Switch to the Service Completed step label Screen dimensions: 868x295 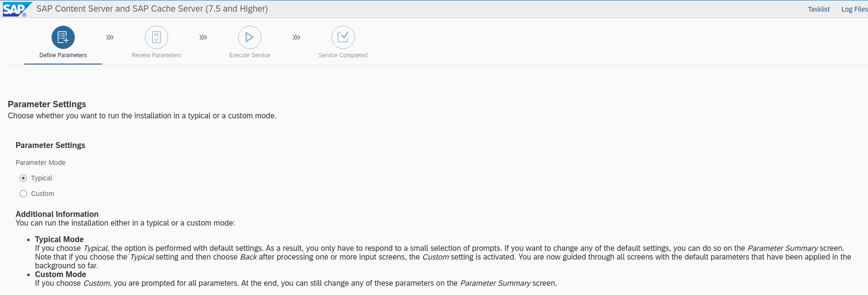click(343, 55)
